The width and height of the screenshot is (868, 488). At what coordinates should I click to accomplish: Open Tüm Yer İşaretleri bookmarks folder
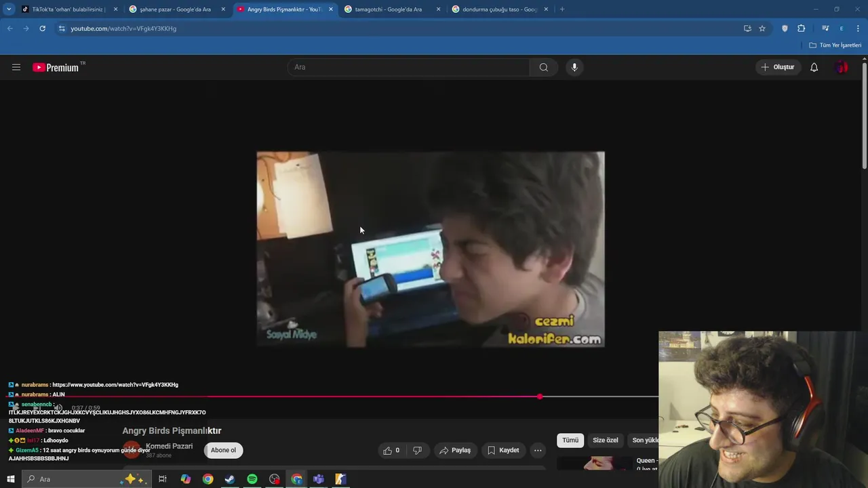(x=835, y=45)
